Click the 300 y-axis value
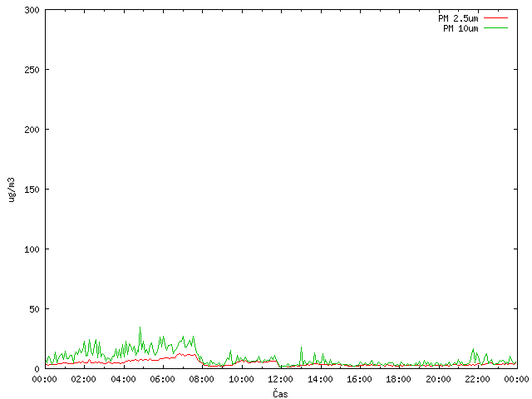This screenshot has height=399, width=532. coord(32,10)
